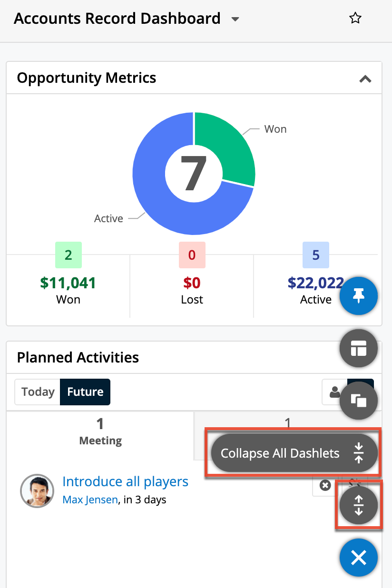Open the Introduce all players meeting

(125, 481)
